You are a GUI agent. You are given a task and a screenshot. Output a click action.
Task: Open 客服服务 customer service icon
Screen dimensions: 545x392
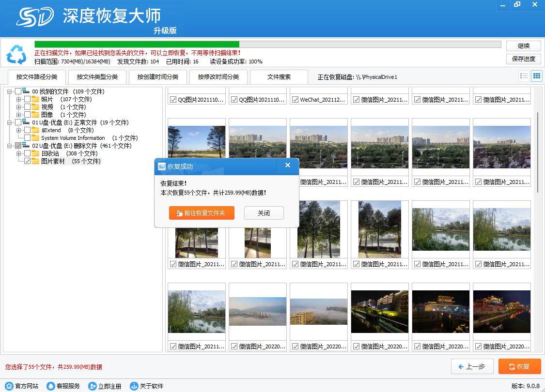coord(51,386)
